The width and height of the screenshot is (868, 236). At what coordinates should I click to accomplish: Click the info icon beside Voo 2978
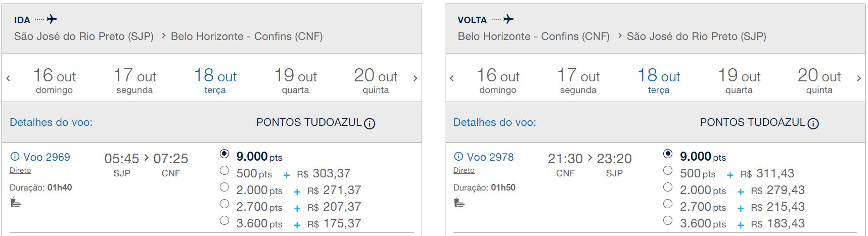point(459,157)
